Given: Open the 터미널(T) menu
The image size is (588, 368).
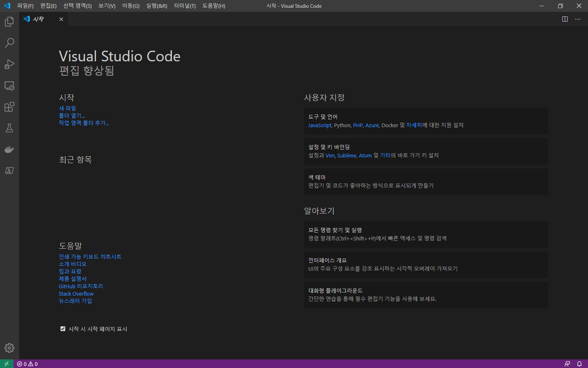Looking at the screenshot, I should 185,6.
